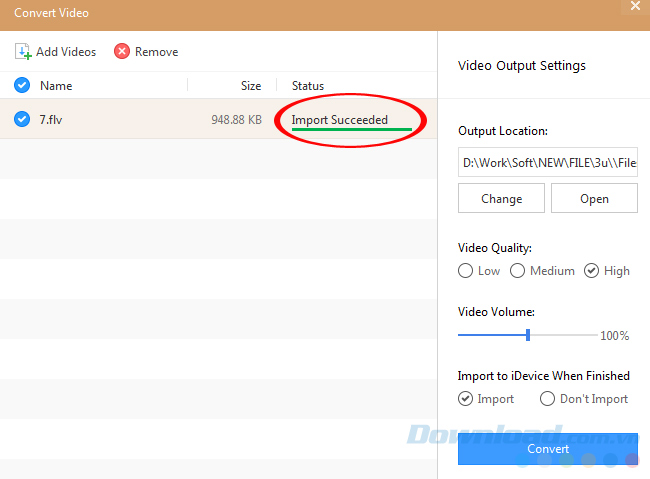
Task: Click the Import Succeeded status text
Action: [x=339, y=120]
